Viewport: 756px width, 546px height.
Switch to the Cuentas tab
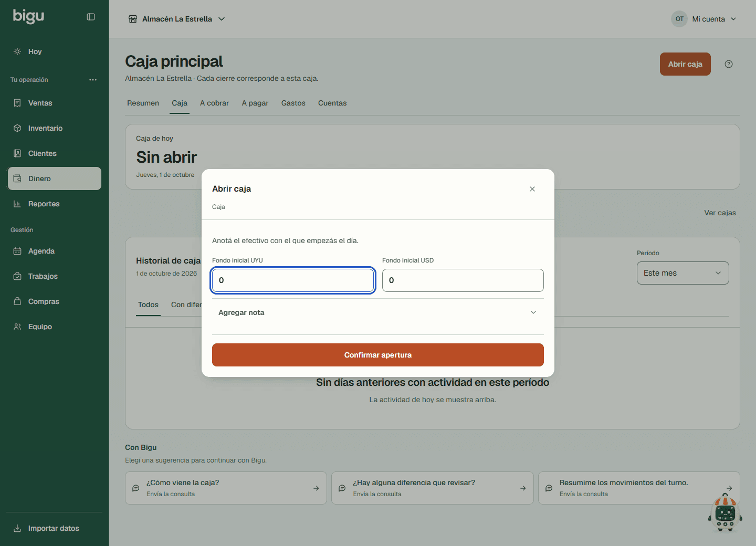click(332, 103)
